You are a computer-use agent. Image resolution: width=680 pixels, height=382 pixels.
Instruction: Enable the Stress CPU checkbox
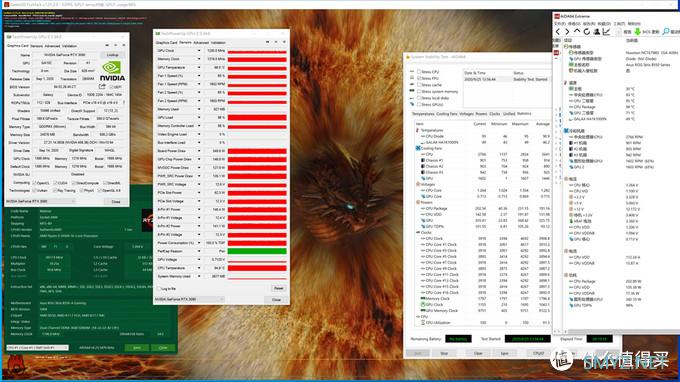click(419, 72)
